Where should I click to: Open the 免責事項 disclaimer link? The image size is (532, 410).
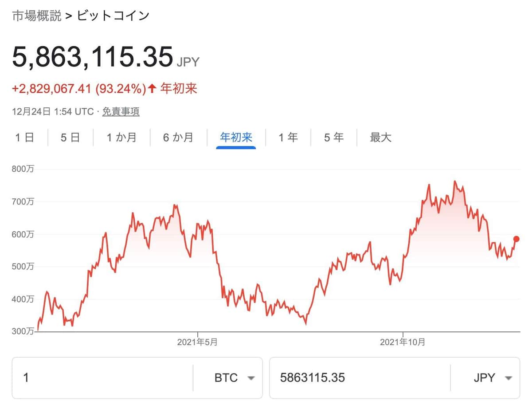[121, 112]
